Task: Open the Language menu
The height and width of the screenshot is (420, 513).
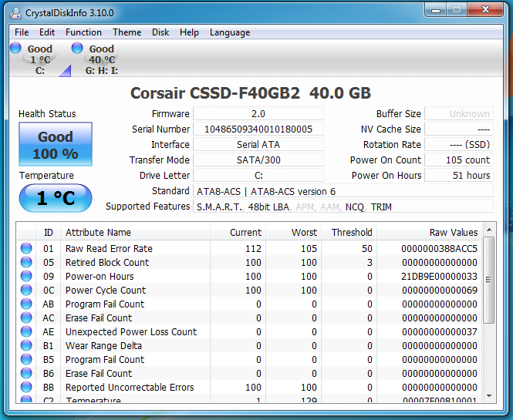Action: (230, 32)
